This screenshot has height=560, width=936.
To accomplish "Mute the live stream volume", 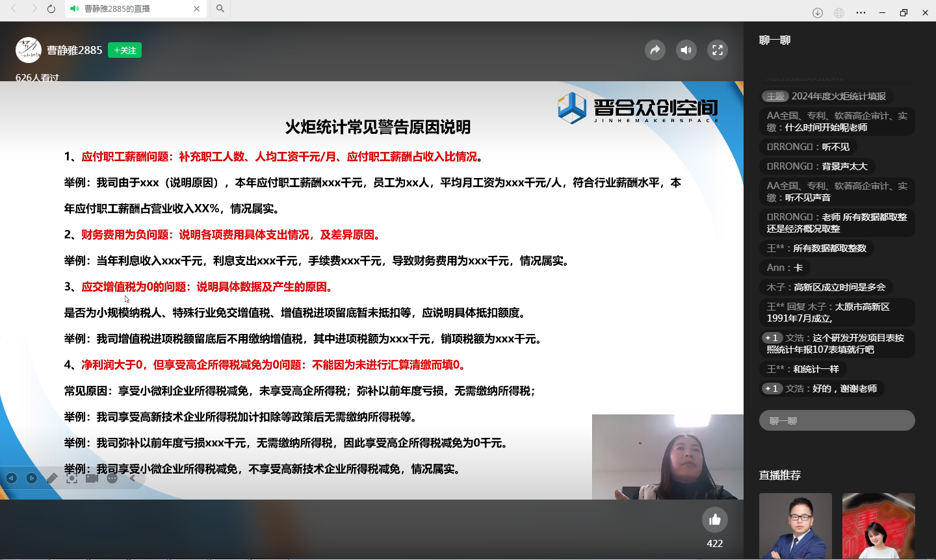I will click(686, 50).
